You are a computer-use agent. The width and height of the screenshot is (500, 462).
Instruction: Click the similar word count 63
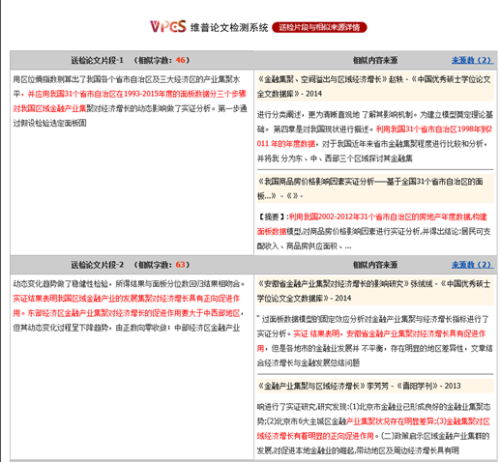point(180,265)
